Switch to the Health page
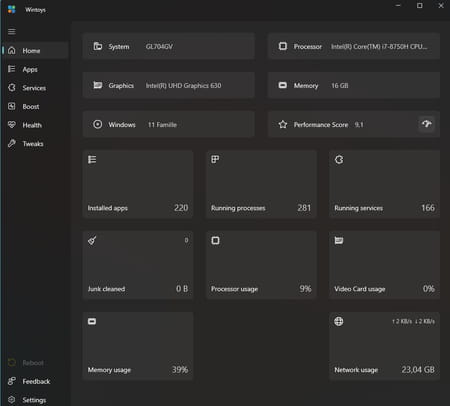Screen dimensions: 450x406 pyautogui.click(x=35, y=125)
